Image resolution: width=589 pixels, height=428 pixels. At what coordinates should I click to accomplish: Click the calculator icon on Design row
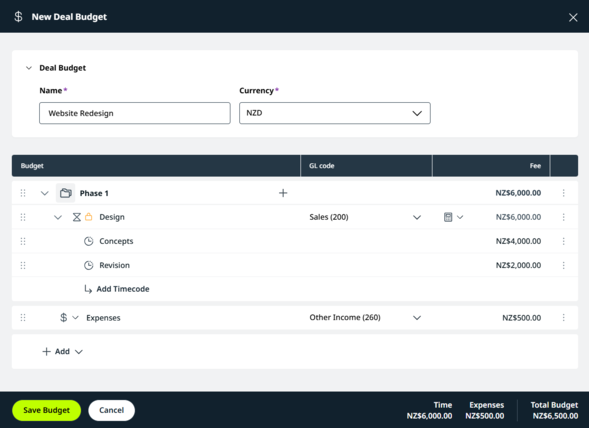pos(448,217)
